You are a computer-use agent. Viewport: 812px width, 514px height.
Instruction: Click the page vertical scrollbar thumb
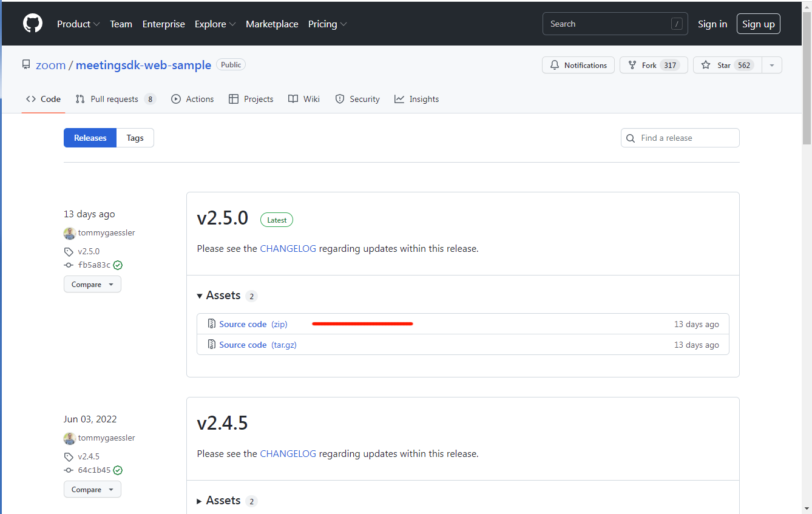[807, 78]
